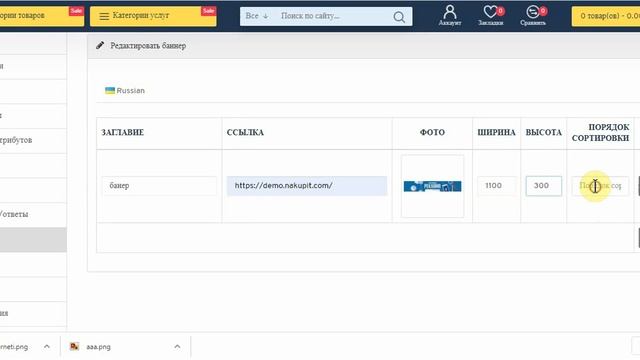Click into the site search field
The width and height of the screenshot is (640, 360).
pos(335,16)
